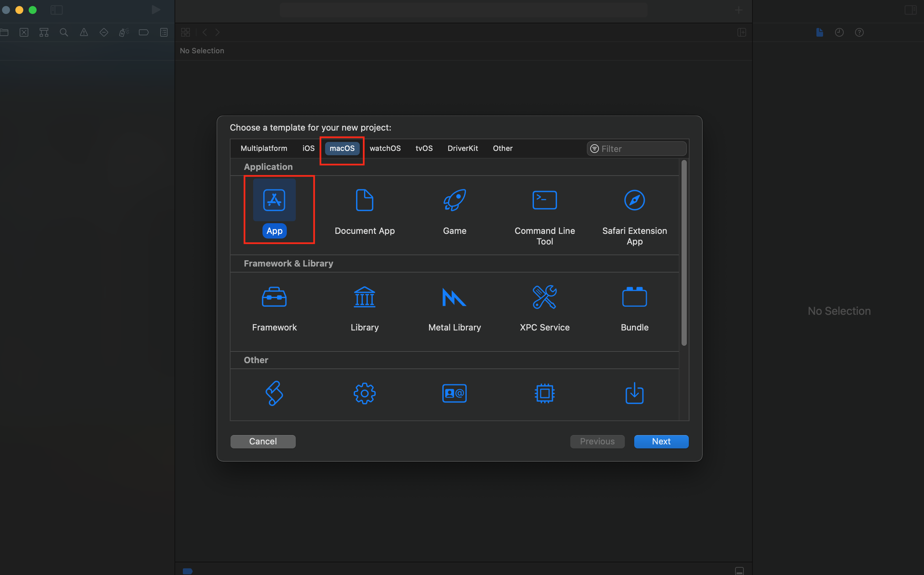Toggle the navigator sidebar button

click(x=57, y=10)
